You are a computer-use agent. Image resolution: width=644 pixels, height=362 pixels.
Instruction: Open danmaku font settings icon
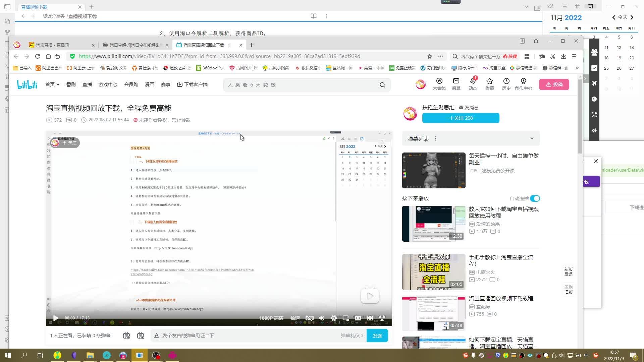point(156,336)
